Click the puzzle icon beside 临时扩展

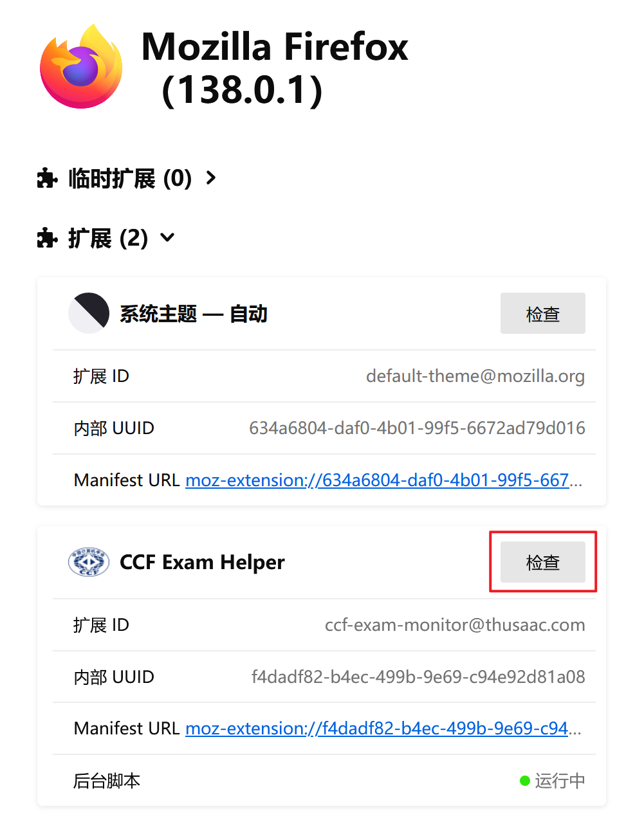pyautogui.click(x=48, y=177)
